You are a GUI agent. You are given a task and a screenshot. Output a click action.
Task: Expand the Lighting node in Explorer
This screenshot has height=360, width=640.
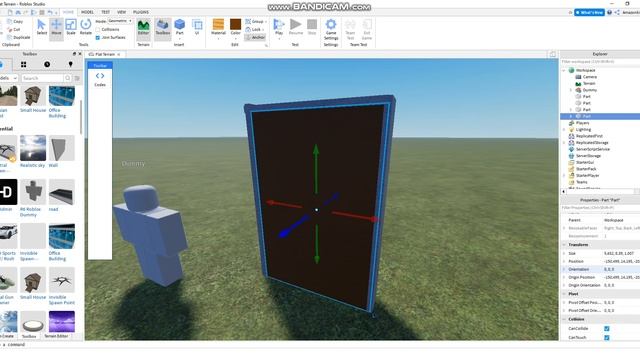[x=564, y=129]
